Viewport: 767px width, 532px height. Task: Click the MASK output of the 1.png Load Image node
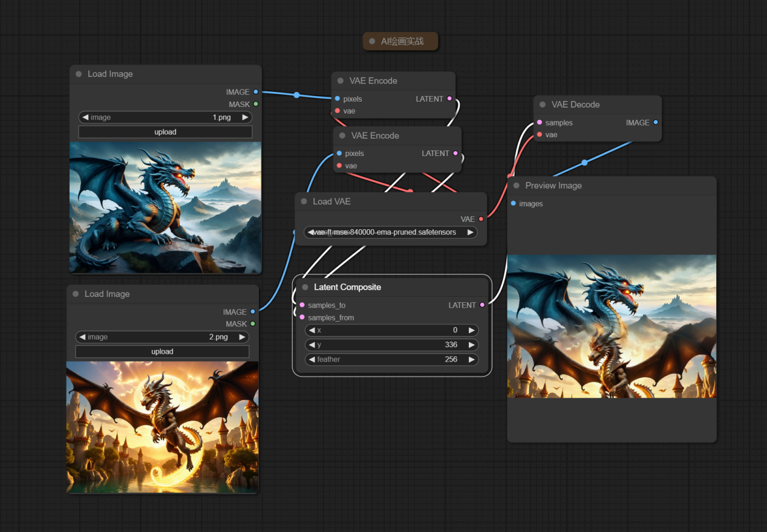point(256,104)
